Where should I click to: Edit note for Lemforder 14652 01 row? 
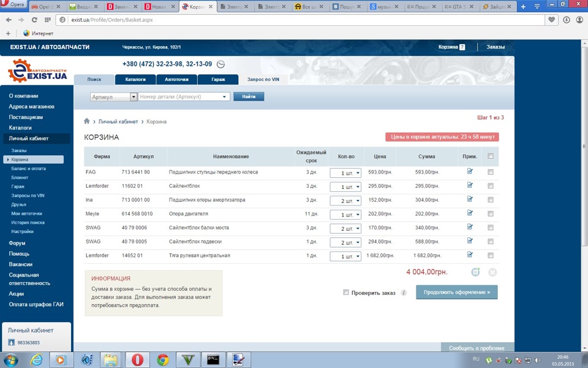(470, 255)
